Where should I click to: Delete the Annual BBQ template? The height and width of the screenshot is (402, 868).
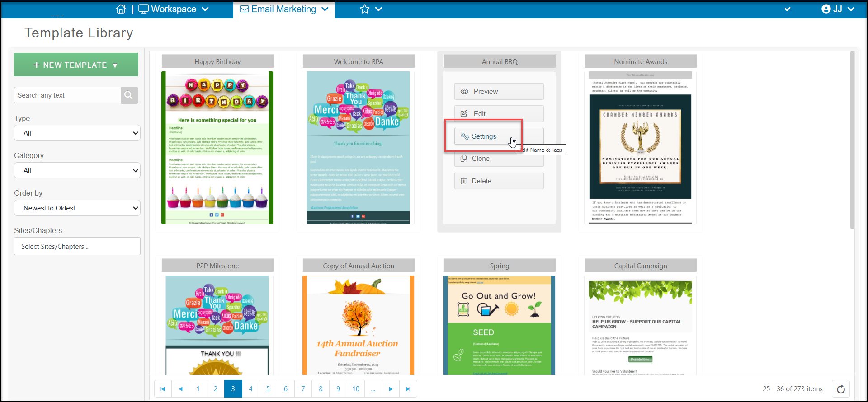[499, 181]
